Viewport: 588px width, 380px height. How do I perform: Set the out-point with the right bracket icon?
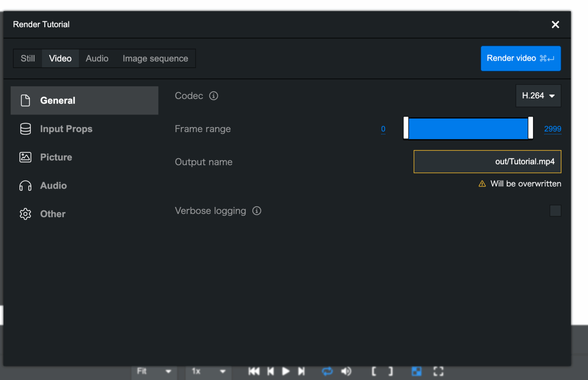[x=390, y=371]
